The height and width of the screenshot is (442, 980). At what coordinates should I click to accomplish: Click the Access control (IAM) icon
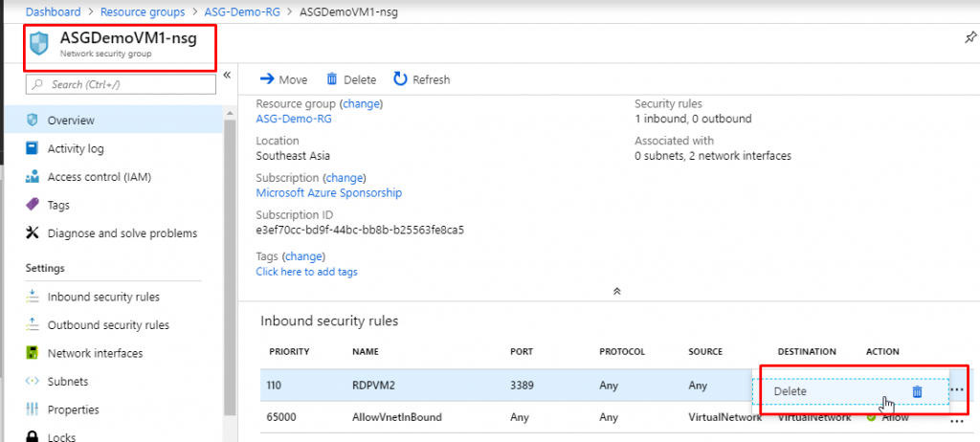click(32, 177)
